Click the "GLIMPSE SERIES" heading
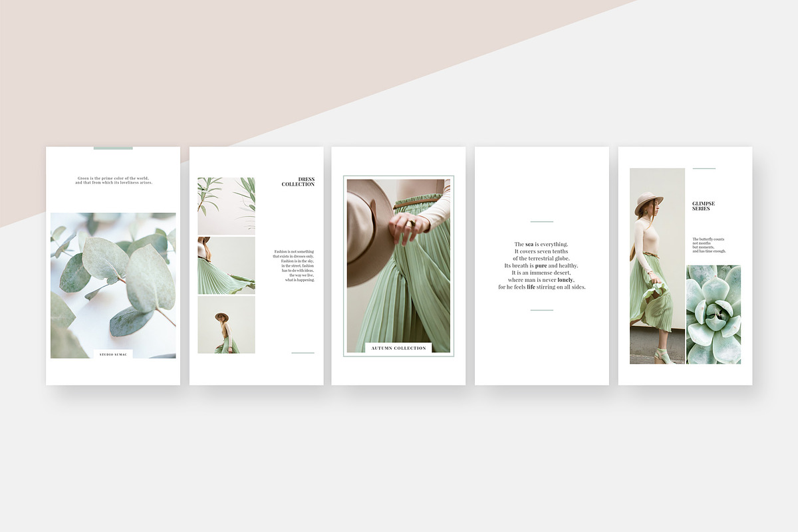 [704, 206]
